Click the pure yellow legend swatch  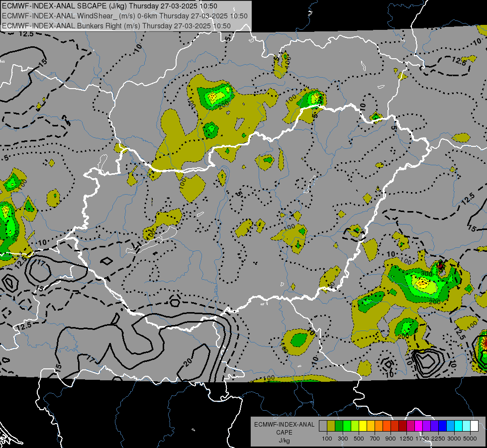[x=363, y=426]
